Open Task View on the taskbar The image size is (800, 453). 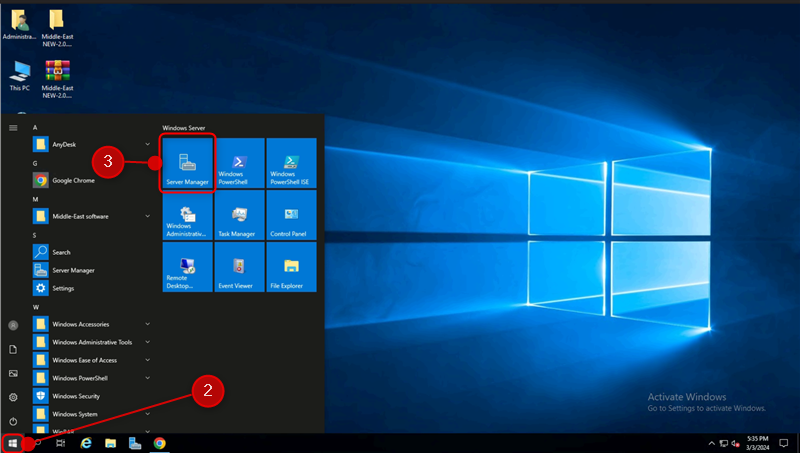click(61, 443)
